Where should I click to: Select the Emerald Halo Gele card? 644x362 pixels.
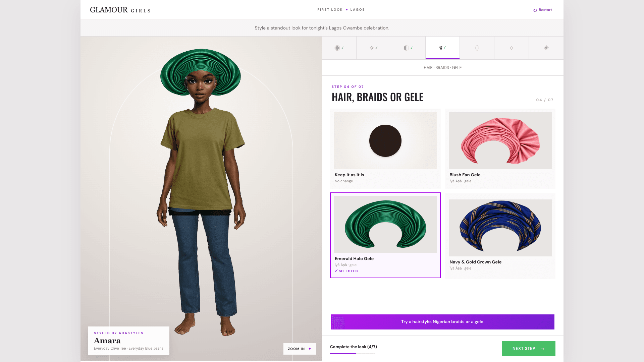coord(385,235)
